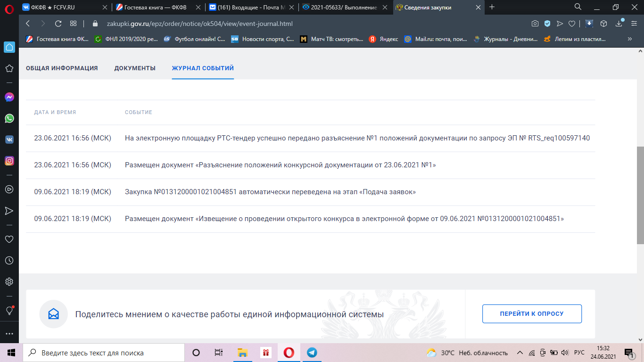Open the VK sidebar panel
This screenshot has height=362, width=644.
coord(9,140)
